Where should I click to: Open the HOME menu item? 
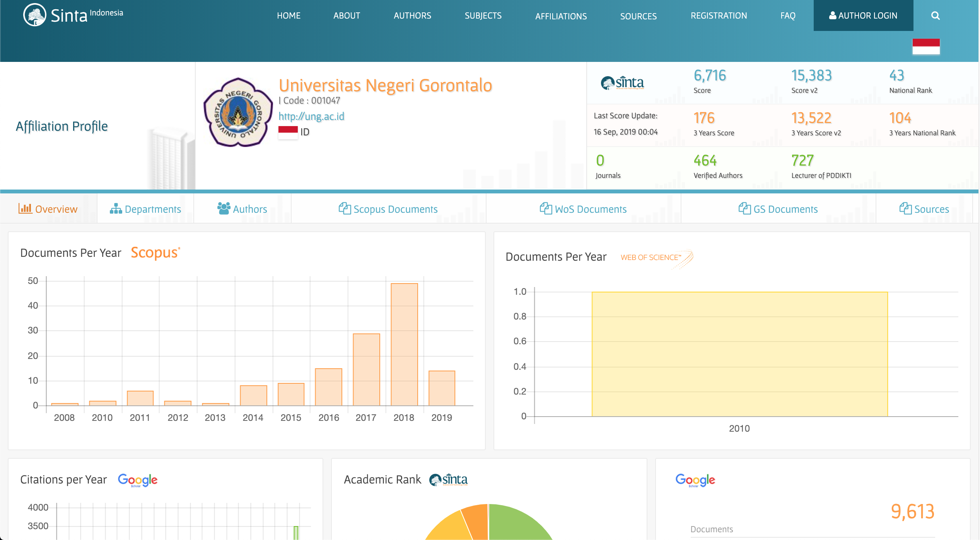289,15
